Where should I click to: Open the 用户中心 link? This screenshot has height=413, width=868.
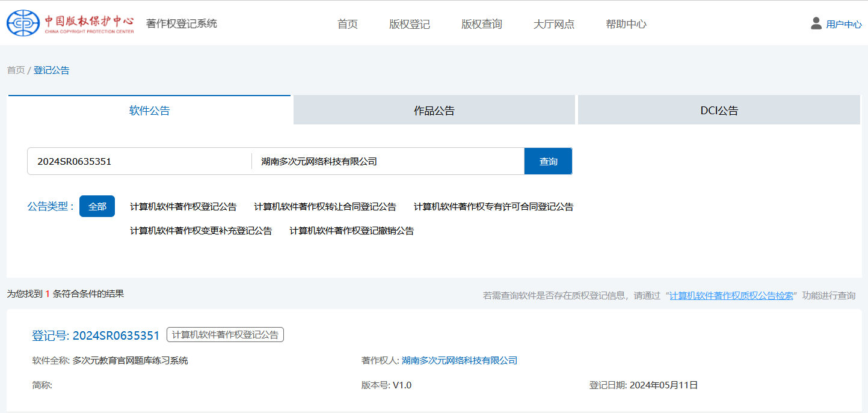(x=844, y=25)
